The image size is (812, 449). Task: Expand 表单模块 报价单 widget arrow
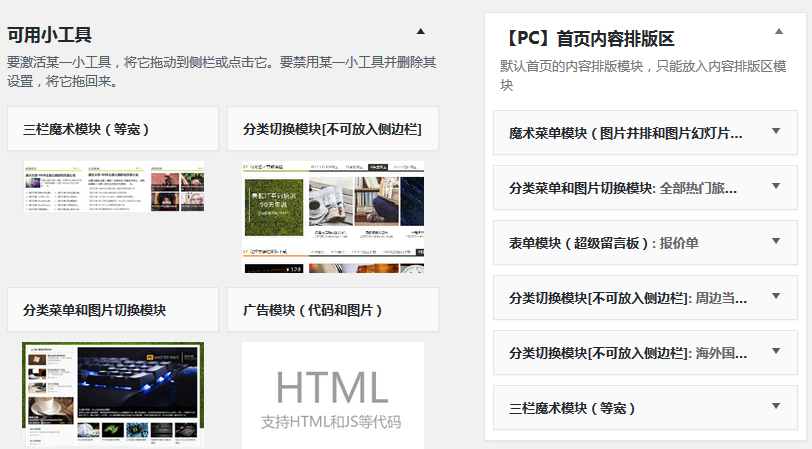pos(776,241)
